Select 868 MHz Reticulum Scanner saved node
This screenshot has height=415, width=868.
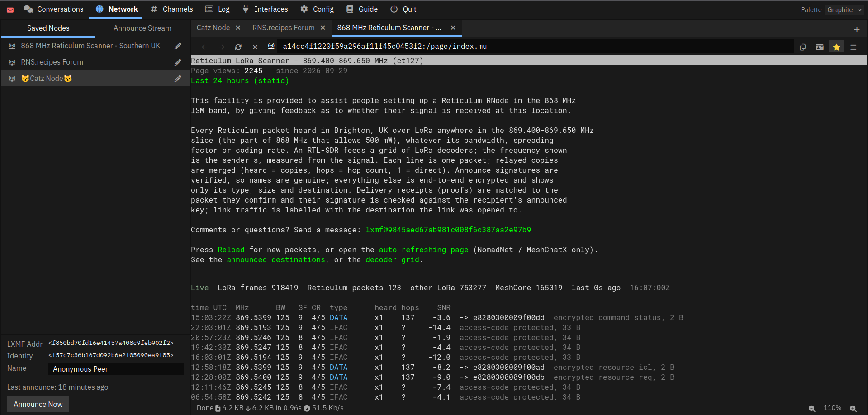click(x=90, y=46)
